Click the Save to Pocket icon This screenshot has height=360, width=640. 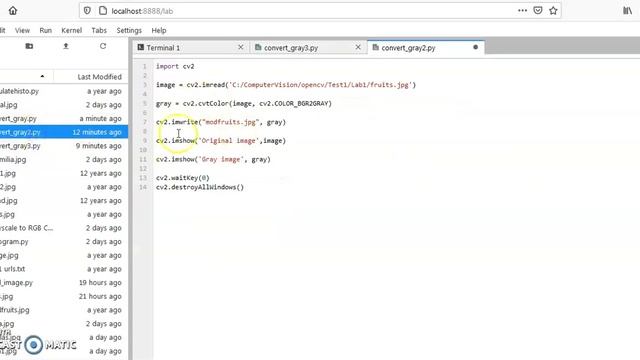538,11
